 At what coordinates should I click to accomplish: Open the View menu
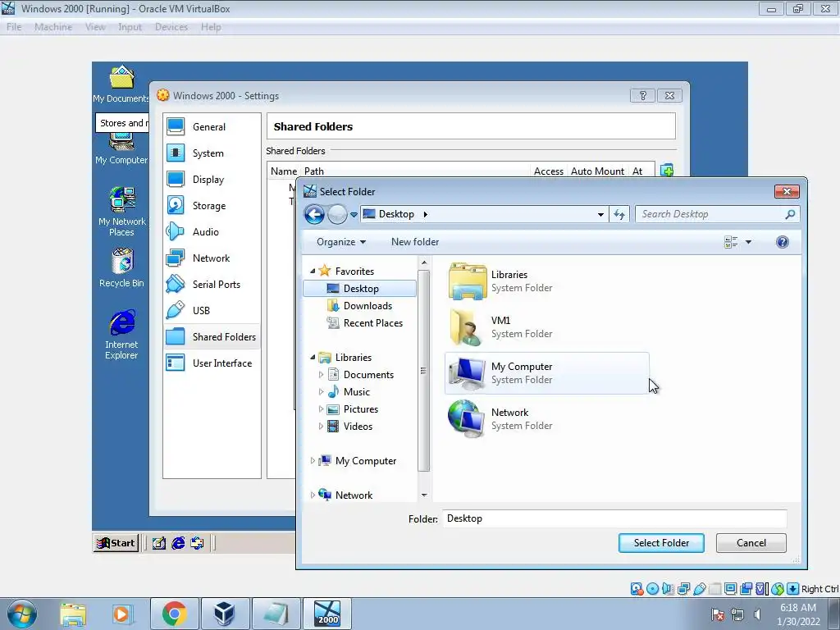click(x=95, y=27)
